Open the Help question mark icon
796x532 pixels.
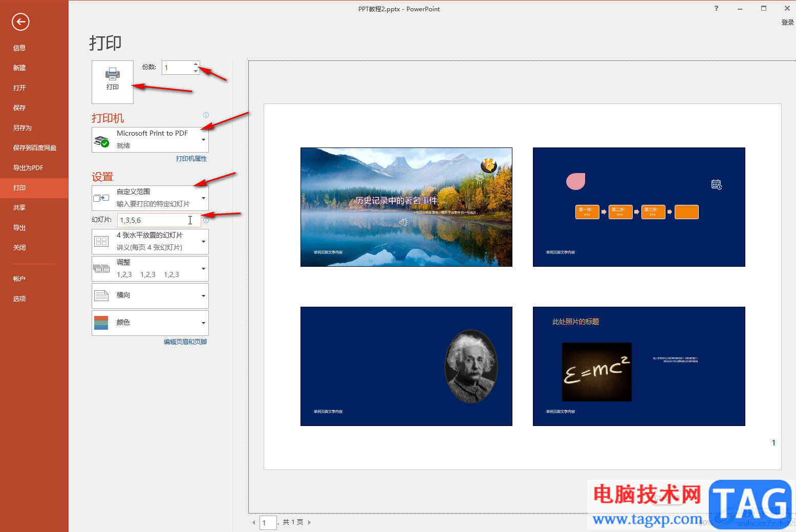pos(716,8)
